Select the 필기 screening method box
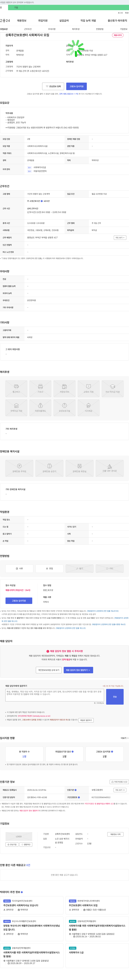This screenshot has width=129, height=980. [x=79, y=568]
